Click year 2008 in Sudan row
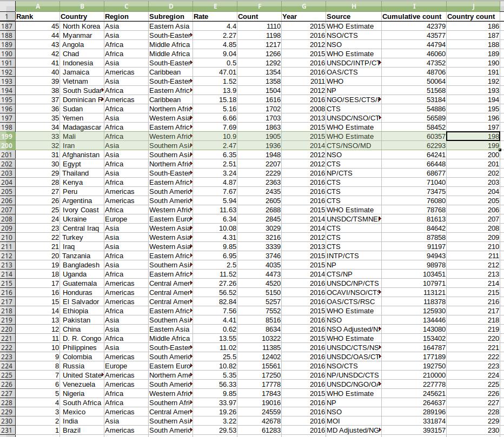 [x=304, y=109]
